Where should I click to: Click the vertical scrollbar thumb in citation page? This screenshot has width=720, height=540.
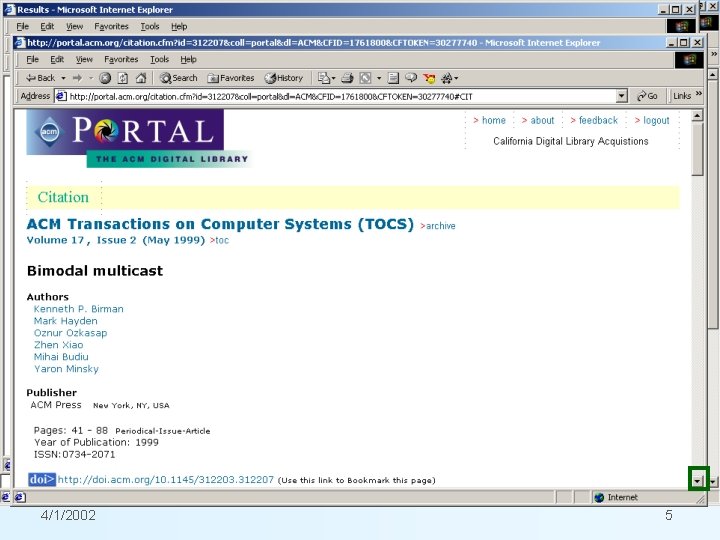698,148
